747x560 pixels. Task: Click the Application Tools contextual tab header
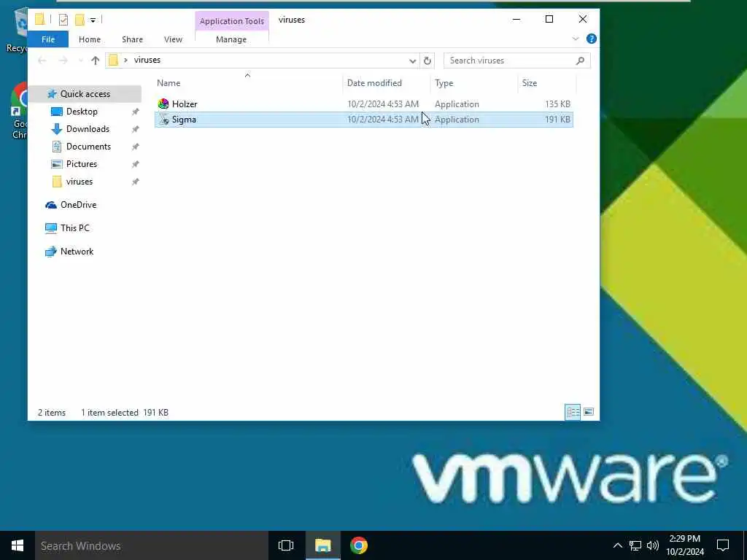click(x=231, y=21)
